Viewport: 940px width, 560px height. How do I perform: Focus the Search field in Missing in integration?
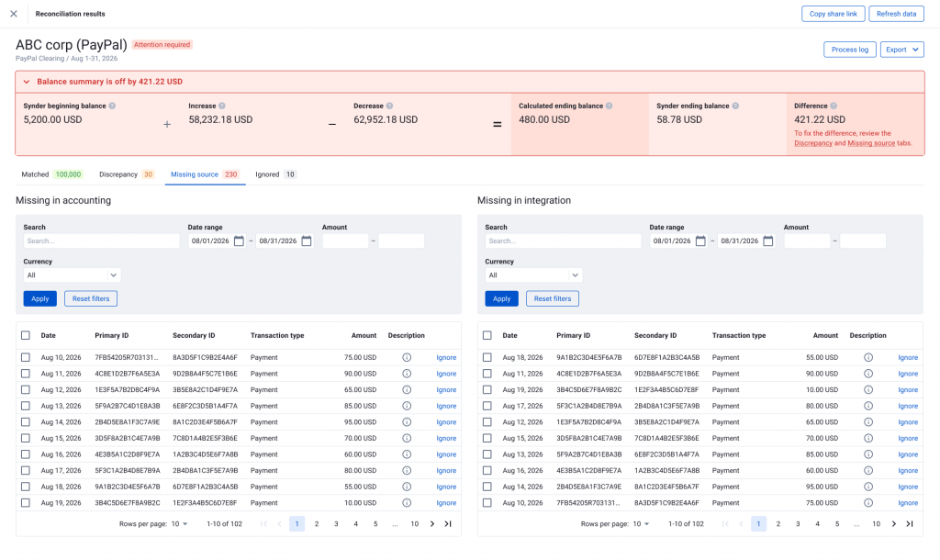pos(563,241)
